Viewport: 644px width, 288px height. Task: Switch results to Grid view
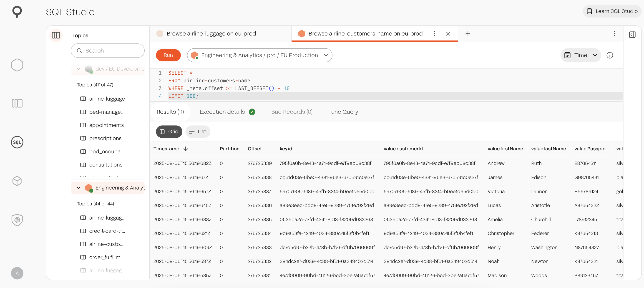tap(169, 131)
